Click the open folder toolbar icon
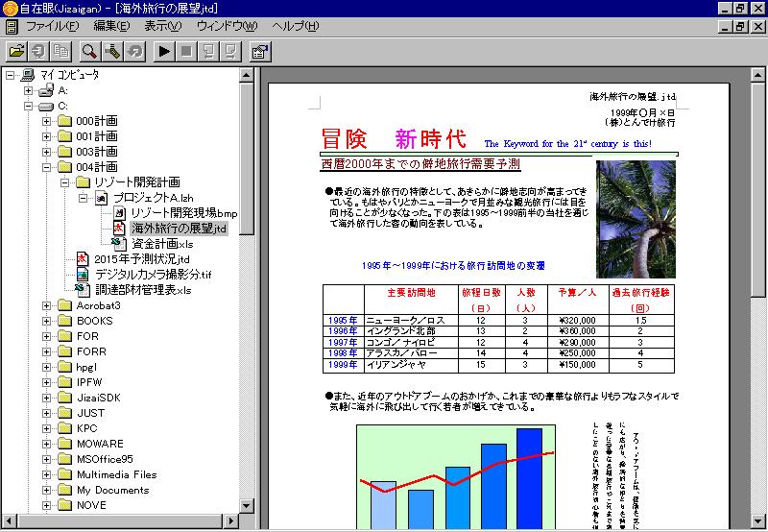 tap(16, 51)
